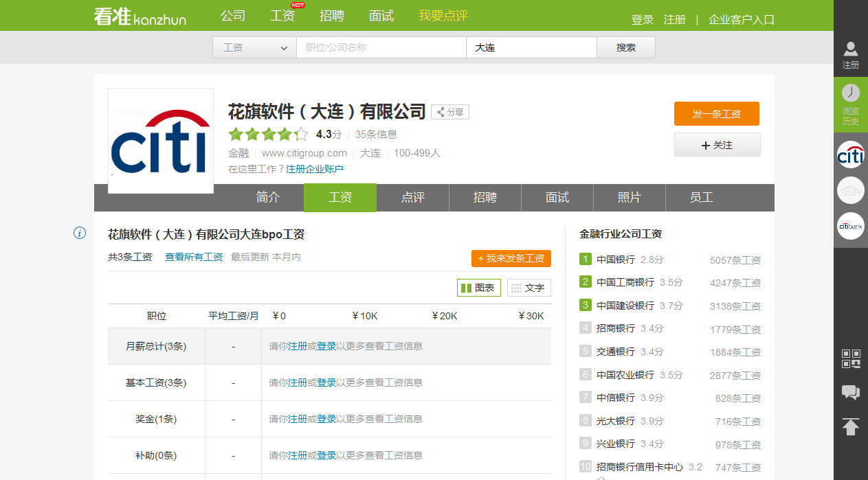Click the www.citigroup.com website text
868x480 pixels.
304,153
